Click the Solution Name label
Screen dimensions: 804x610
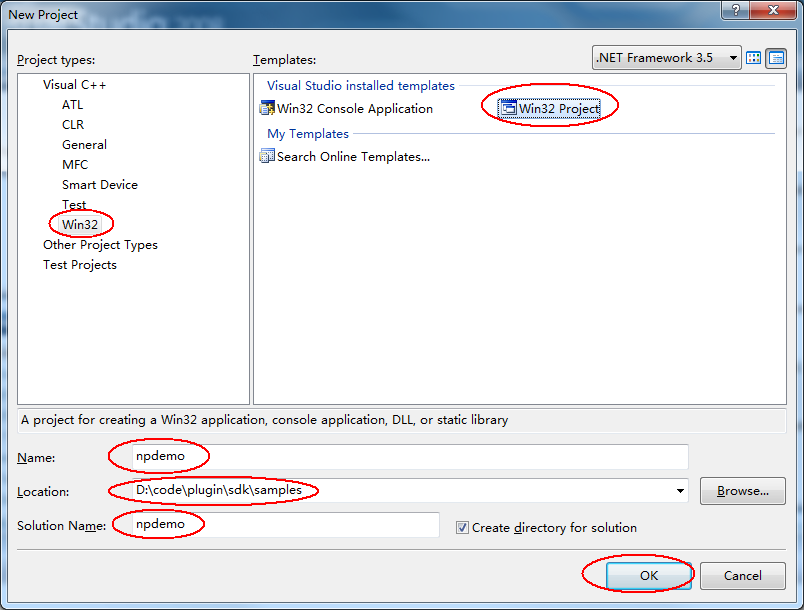point(61,525)
